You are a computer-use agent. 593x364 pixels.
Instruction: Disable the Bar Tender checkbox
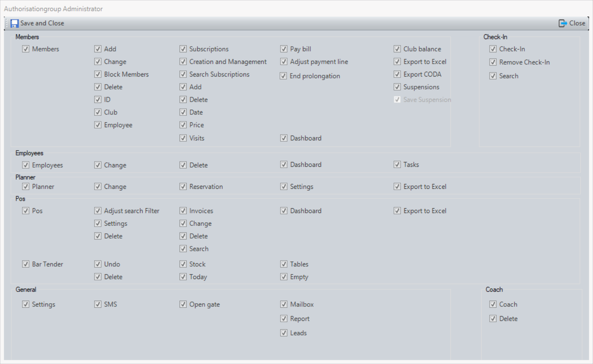(26, 264)
